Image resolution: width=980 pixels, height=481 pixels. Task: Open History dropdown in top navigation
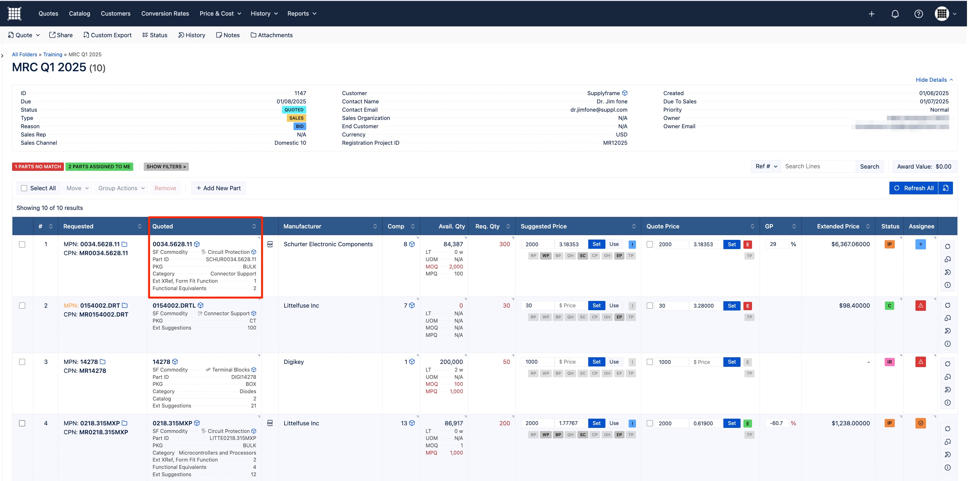tap(264, 14)
